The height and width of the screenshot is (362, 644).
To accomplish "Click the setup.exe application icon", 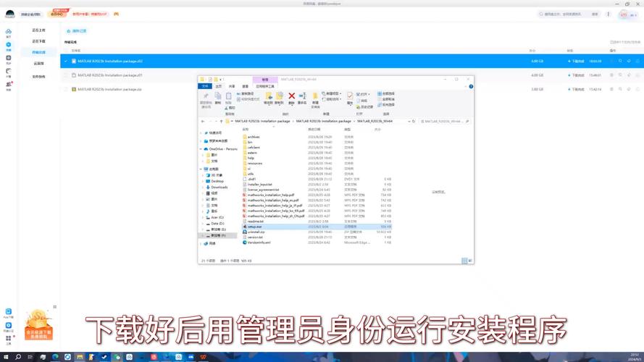I will 245,227.
